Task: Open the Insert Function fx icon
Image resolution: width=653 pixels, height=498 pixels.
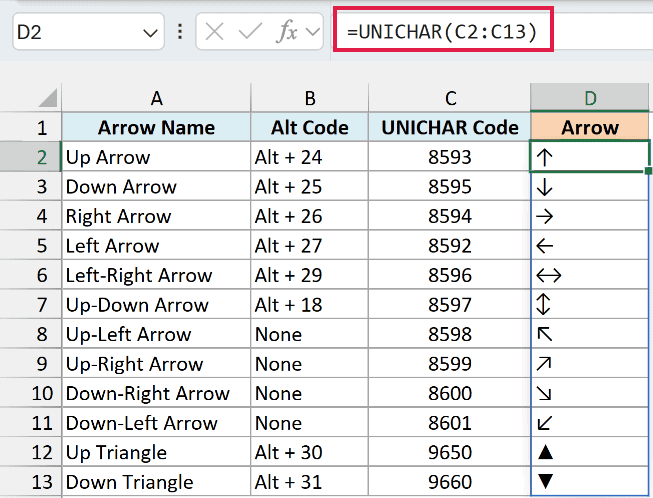Action: 287,32
